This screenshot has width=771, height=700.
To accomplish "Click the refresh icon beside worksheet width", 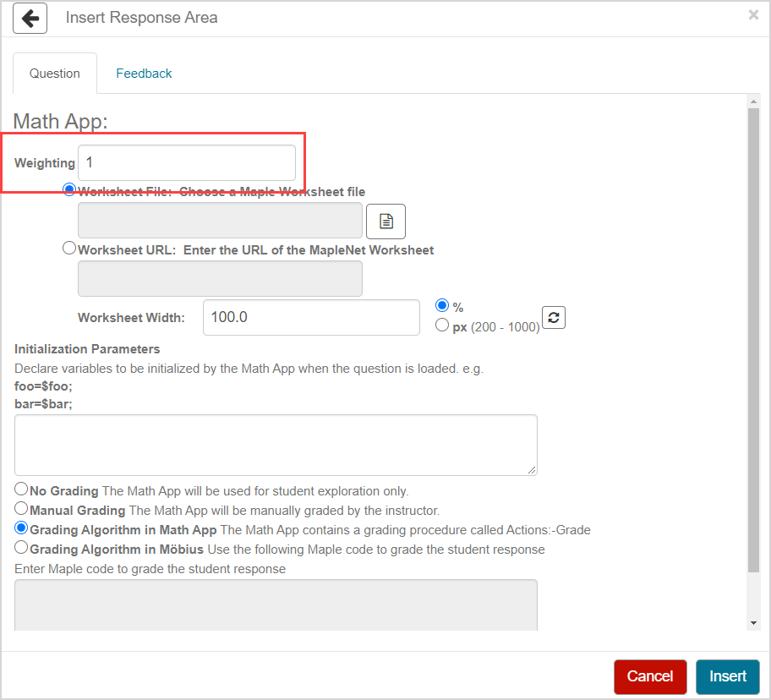I will [554, 318].
